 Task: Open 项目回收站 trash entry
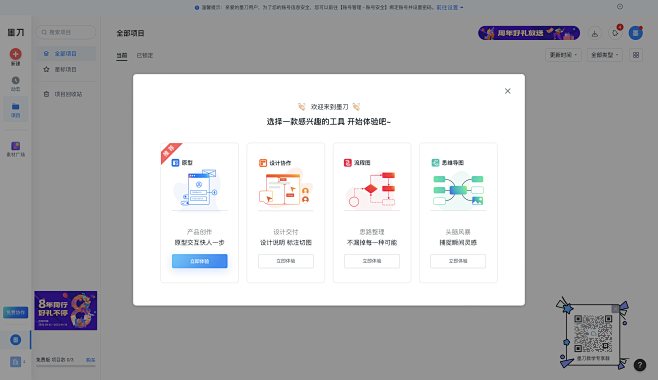click(66, 94)
